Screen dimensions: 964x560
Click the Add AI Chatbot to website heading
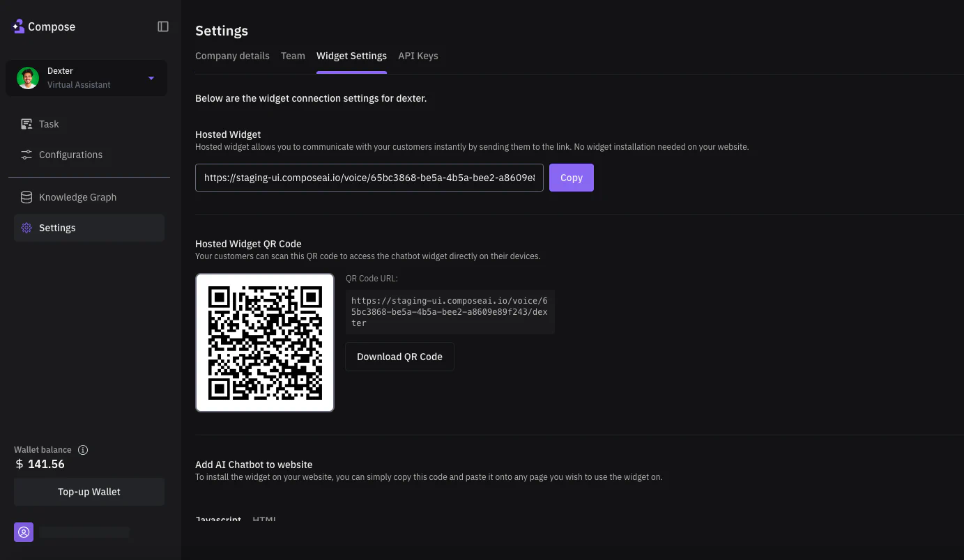pyautogui.click(x=254, y=465)
